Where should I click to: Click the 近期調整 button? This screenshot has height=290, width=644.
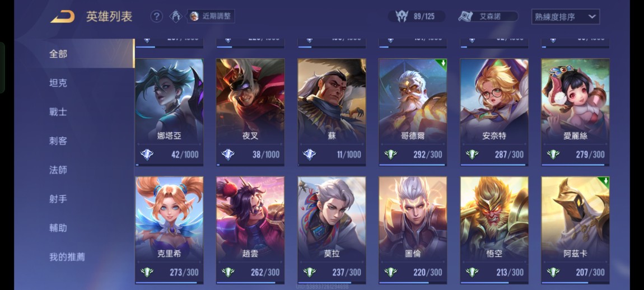click(211, 16)
